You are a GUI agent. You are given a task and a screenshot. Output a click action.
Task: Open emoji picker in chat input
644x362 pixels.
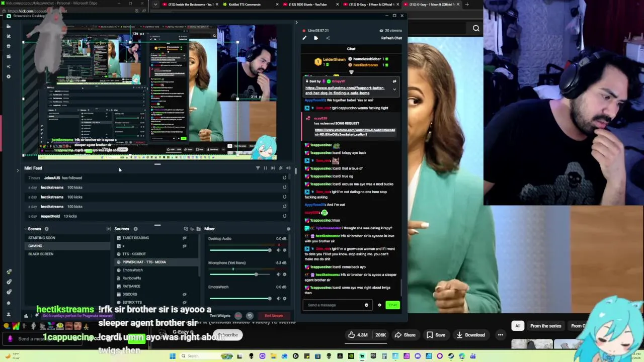(x=366, y=305)
